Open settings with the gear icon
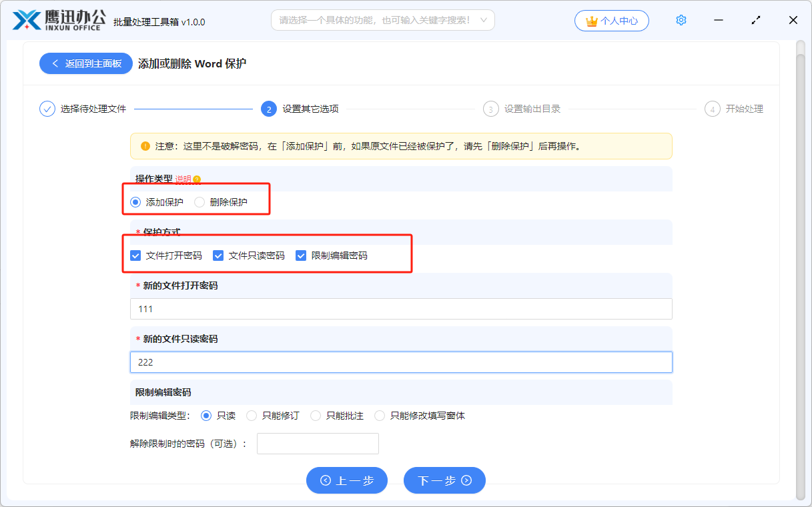 681,19
